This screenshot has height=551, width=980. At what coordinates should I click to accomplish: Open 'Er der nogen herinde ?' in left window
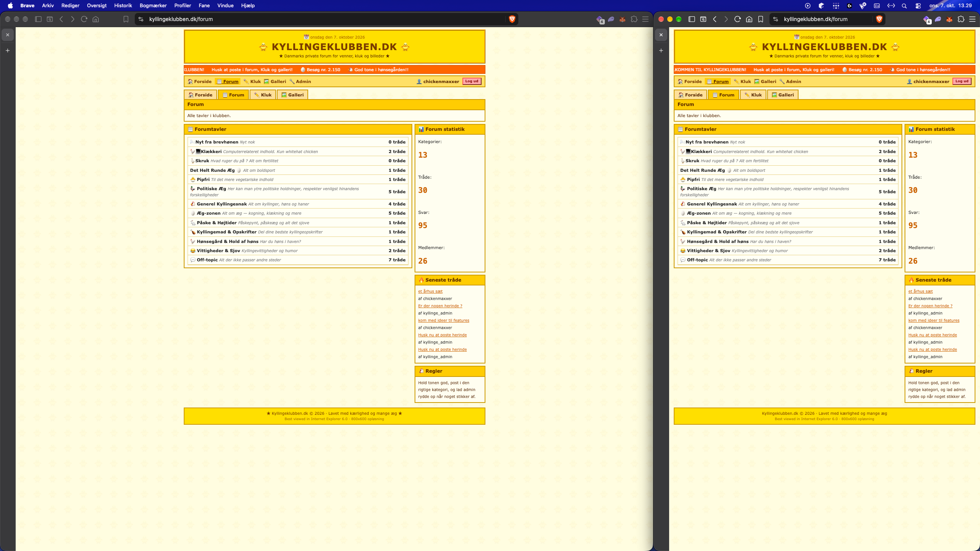coord(440,306)
